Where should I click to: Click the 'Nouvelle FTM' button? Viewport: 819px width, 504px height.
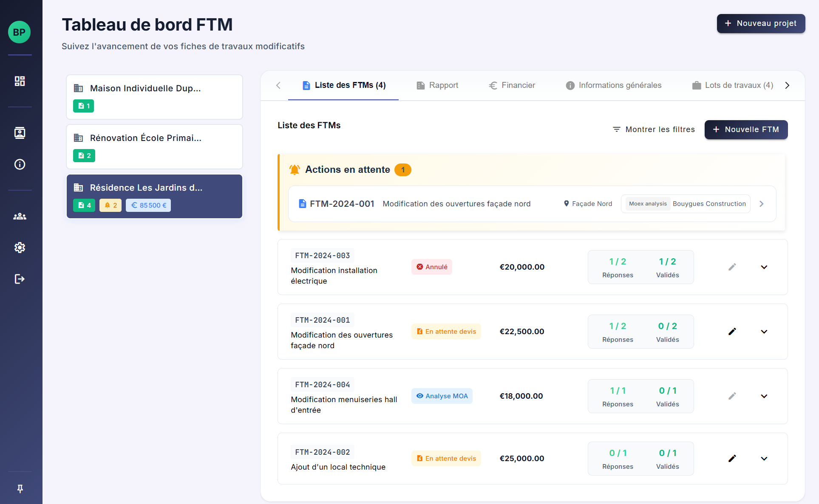point(746,130)
